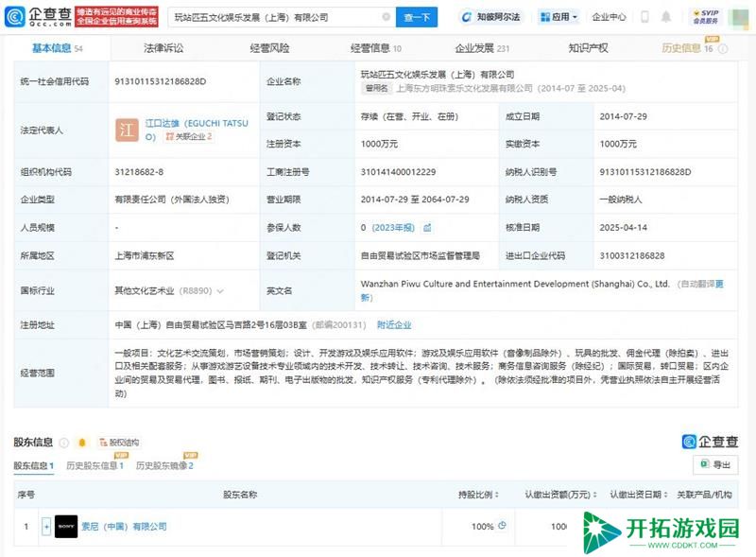Image resolution: width=756 pixels, height=557 pixels.
Task: Click the Qcc.com logo
Action: point(39,17)
